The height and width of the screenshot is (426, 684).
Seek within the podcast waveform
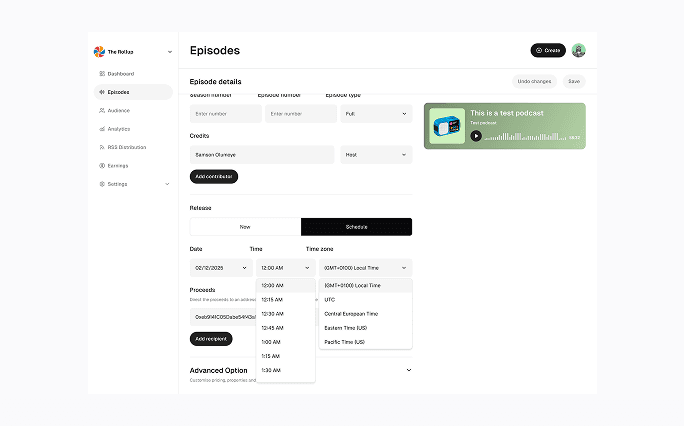pyautogui.click(x=526, y=136)
